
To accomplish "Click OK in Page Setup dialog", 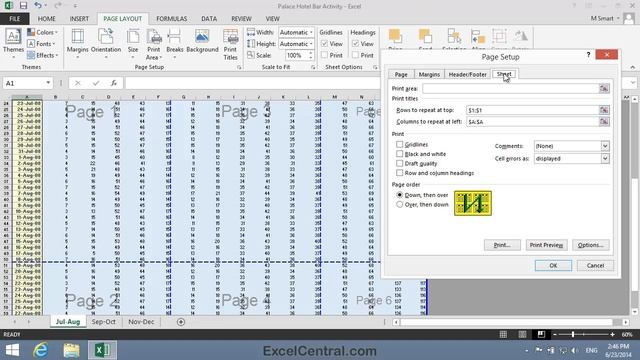I will pyautogui.click(x=553, y=265).
